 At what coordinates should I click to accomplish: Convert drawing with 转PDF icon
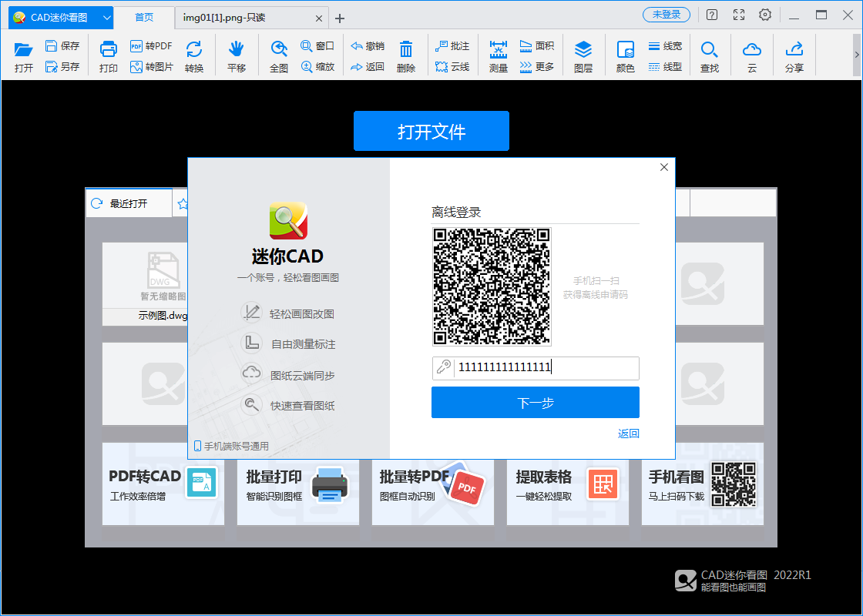coord(151,45)
